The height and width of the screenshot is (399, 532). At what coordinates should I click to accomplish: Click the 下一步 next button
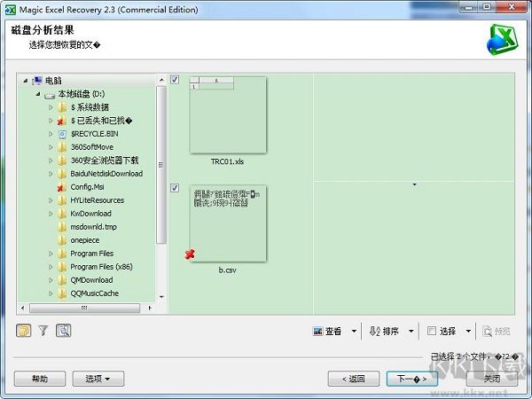(x=412, y=379)
